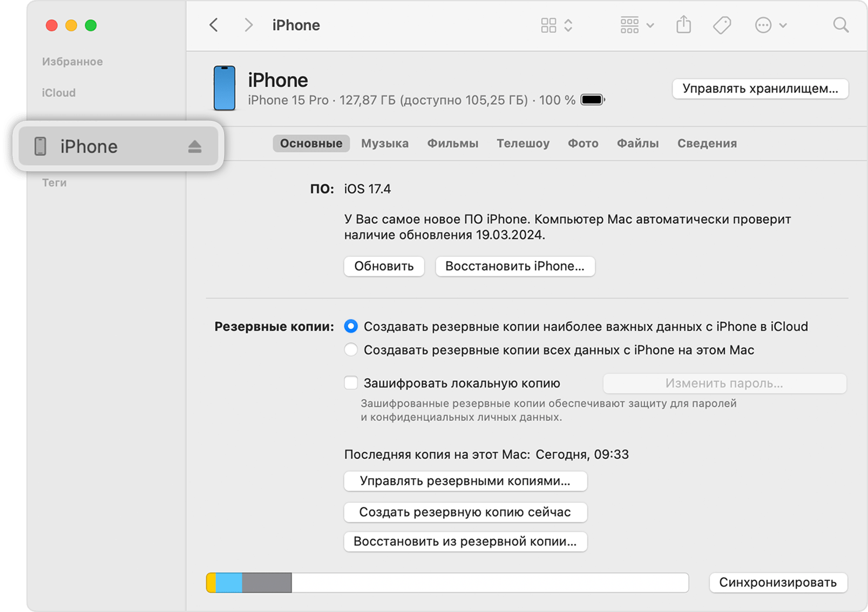
Task: Open the ellipsis action menu icon
Action: (763, 25)
